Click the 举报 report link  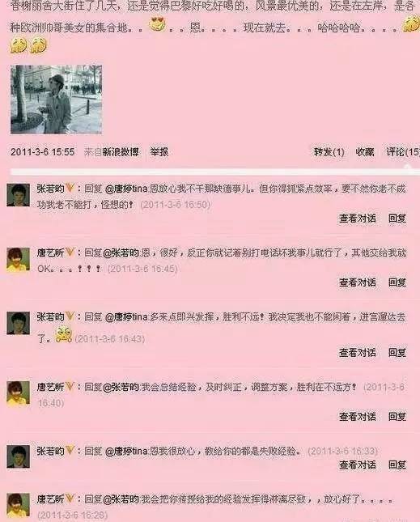(x=159, y=152)
